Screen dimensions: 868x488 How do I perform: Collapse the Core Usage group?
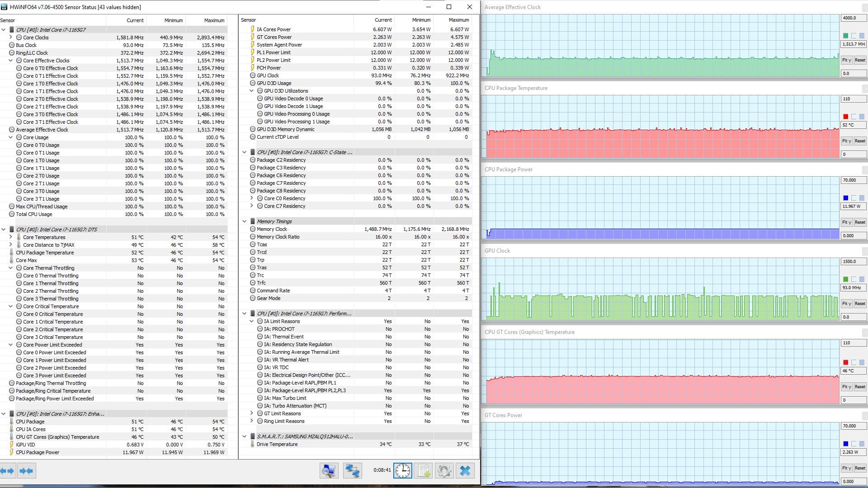click(x=11, y=137)
